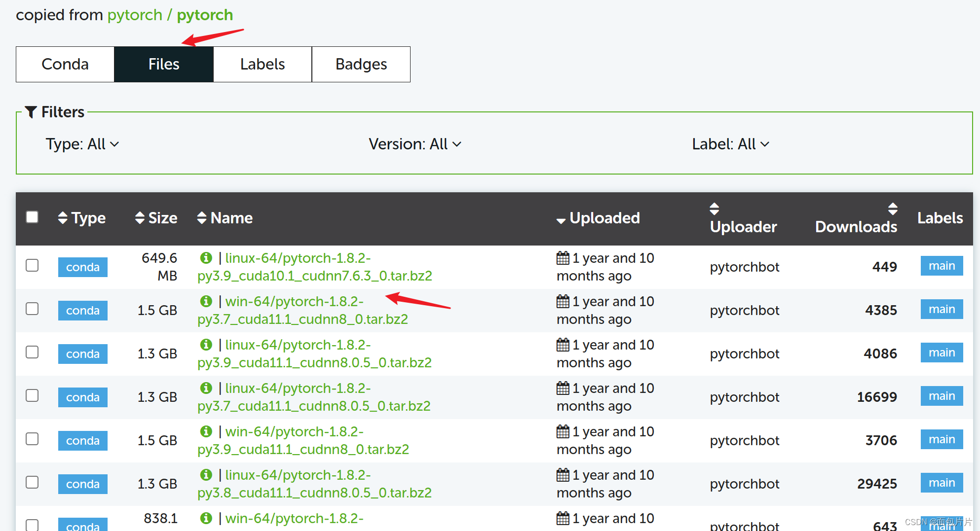Click conda type badge in 16699-downloads row
This screenshot has height=531, width=980.
83,397
